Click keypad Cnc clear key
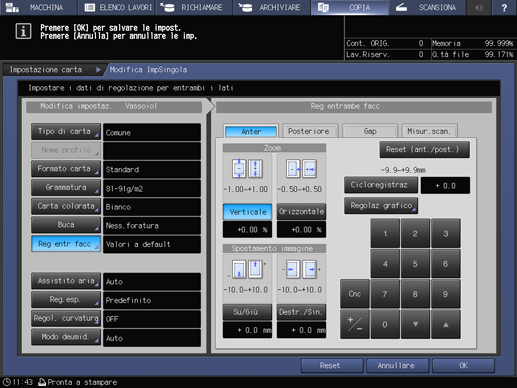The width and height of the screenshot is (517, 388). pos(355,294)
